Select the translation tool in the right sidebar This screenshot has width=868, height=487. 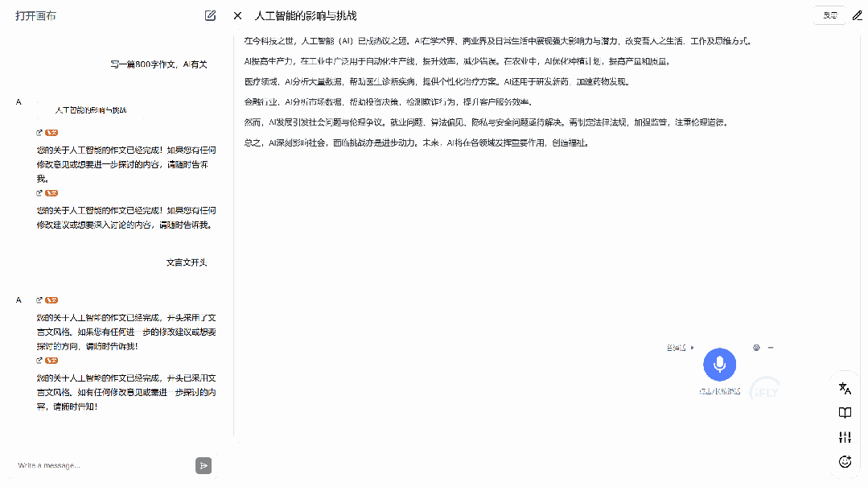coord(845,389)
